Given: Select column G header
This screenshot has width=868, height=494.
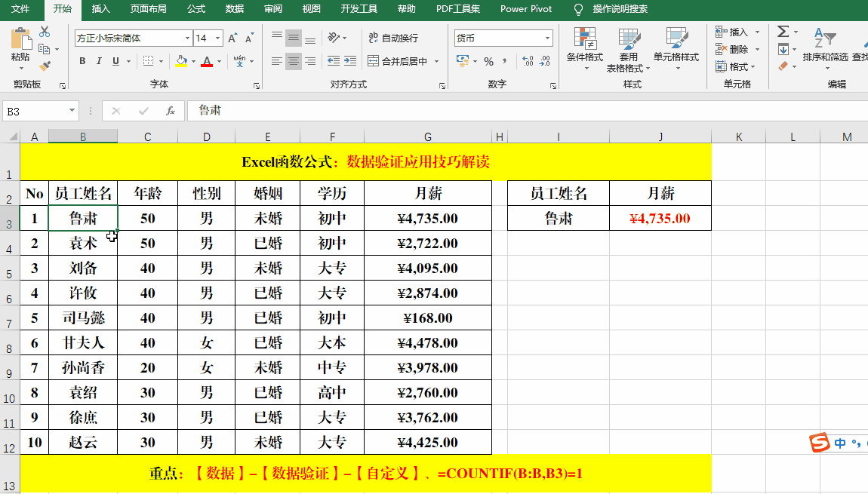Looking at the screenshot, I should tap(428, 137).
